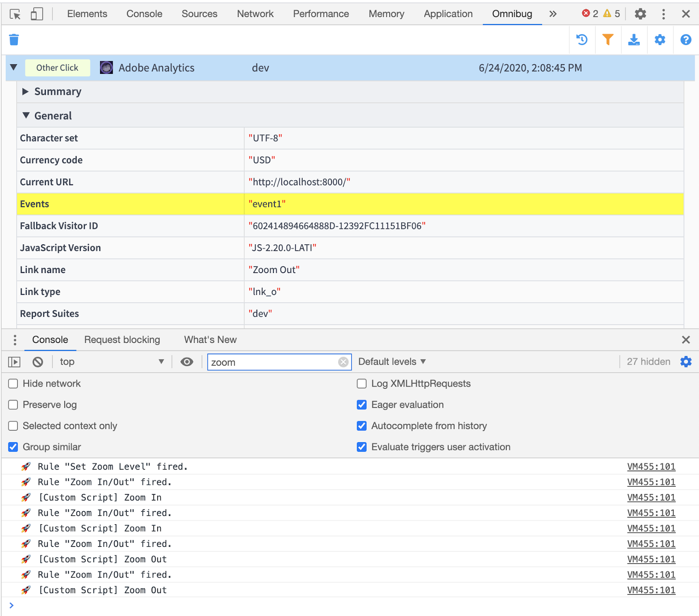Open VM455:101 link on last Zoom Out
The image size is (699, 616).
pyautogui.click(x=651, y=590)
